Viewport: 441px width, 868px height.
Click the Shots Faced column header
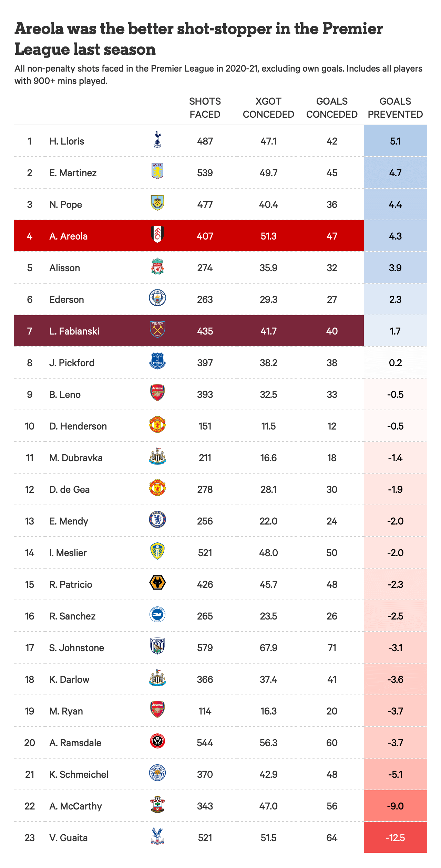pyautogui.click(x=205, y=108)
